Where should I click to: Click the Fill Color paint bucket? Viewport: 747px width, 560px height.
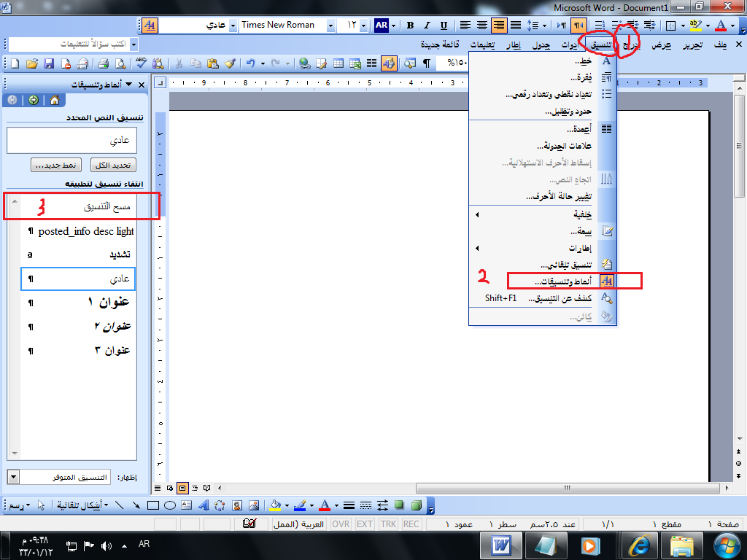pos(275,505)
